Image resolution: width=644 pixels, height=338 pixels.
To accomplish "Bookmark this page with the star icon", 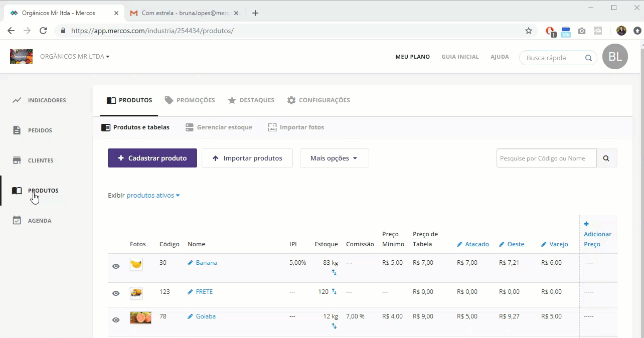I will point(528,31).
